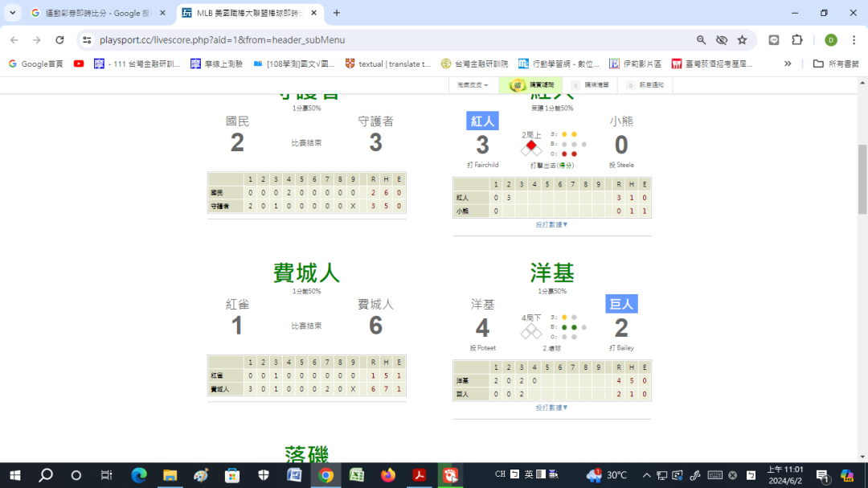Click the 打擊出去(得分) status text
This screenshot has height=488, width=868.
click(x=552, y=166)
